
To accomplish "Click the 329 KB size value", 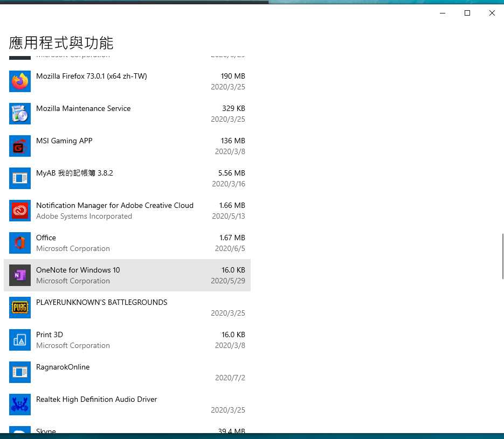I will click(x=234, y=109).
